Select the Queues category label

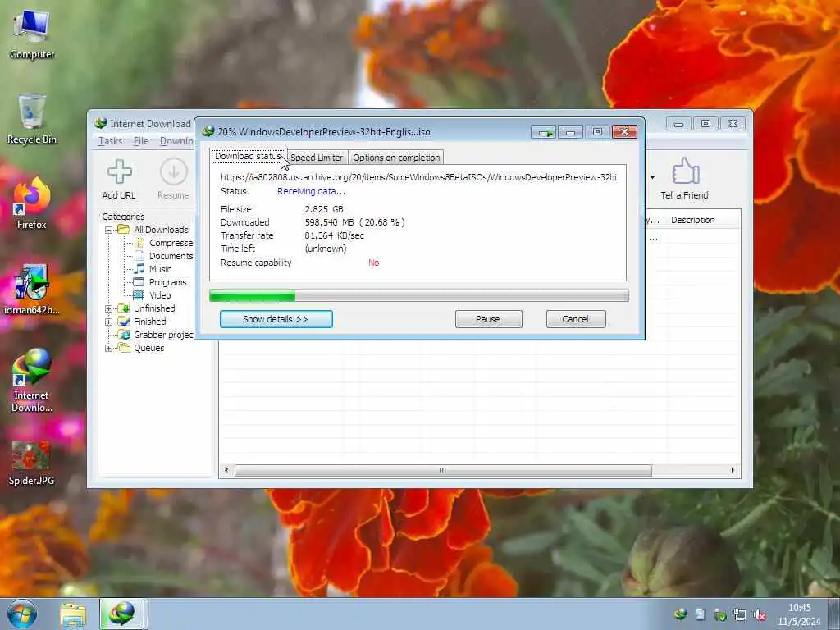pos(149,348)
